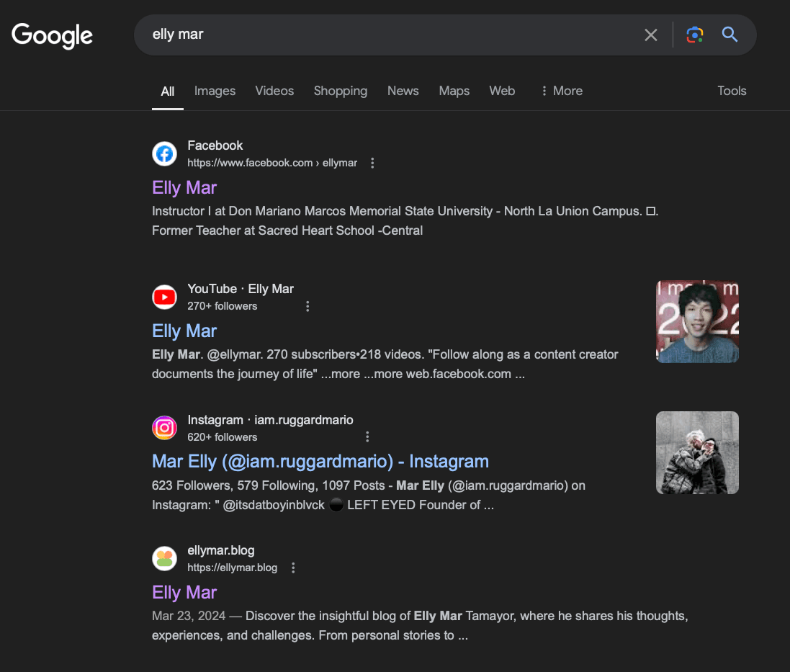Open the YouTube result thumbnail image
The width and height of the screenshot is (790, 672).
[x=697, y=321]
